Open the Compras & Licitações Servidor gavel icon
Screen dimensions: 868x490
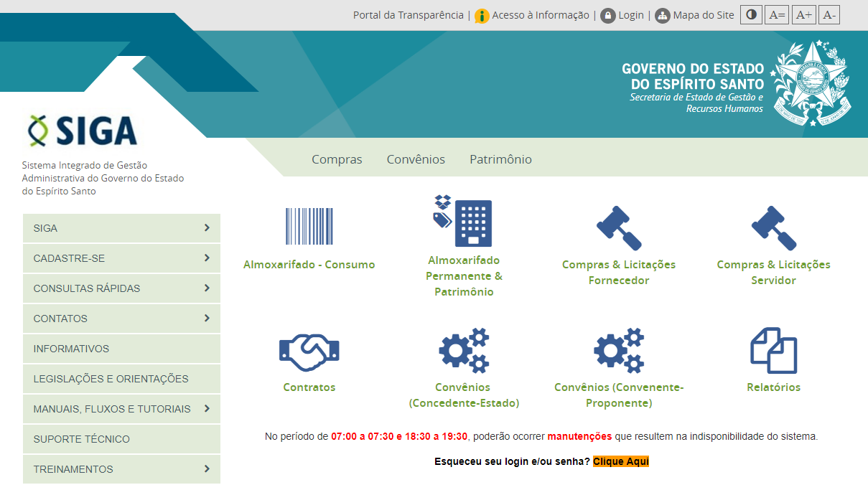coord(773,228)
